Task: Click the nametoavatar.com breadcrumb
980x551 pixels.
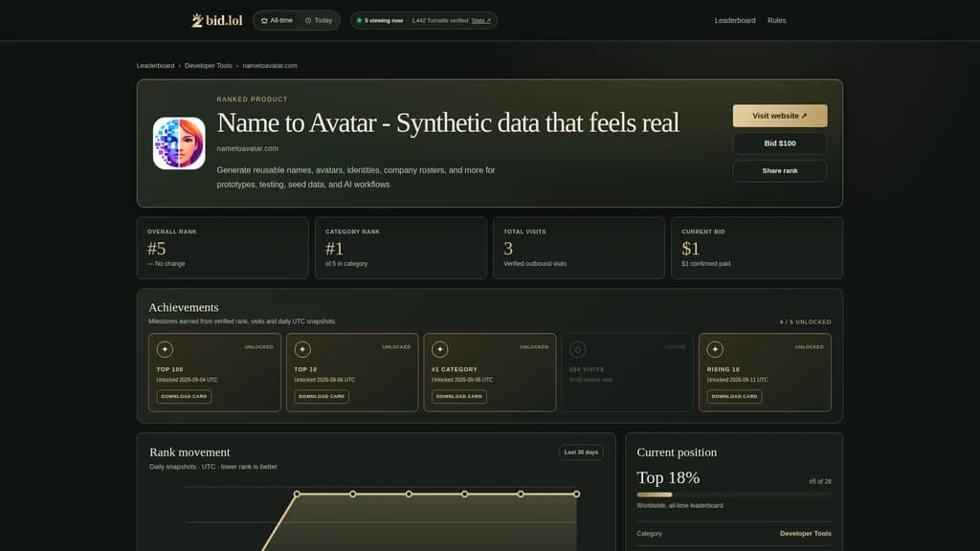Action: [x=270, y=66]
